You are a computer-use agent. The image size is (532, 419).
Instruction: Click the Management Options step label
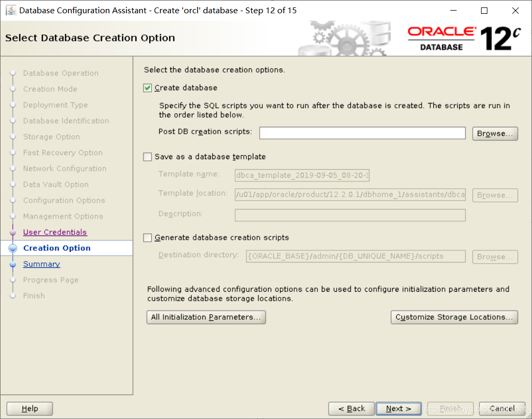[63, 216]
